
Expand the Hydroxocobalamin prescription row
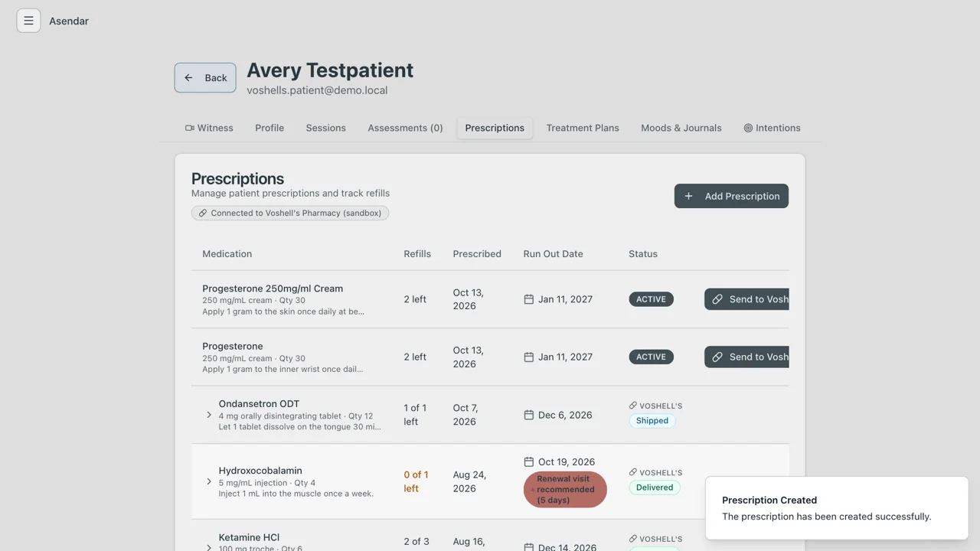coord(209,481)
